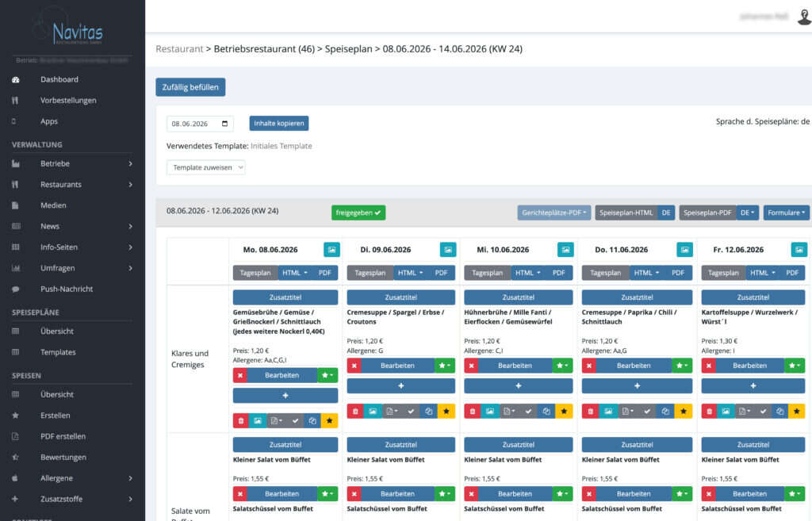Open Dashboard in sidebar
This screenshot has width=812, height=521.
pos(59,79)
